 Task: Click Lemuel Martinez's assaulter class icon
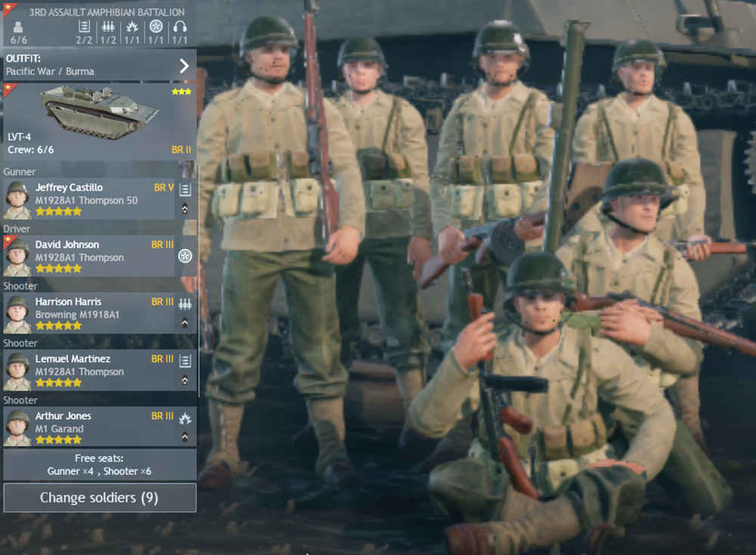tap(185, 361)
